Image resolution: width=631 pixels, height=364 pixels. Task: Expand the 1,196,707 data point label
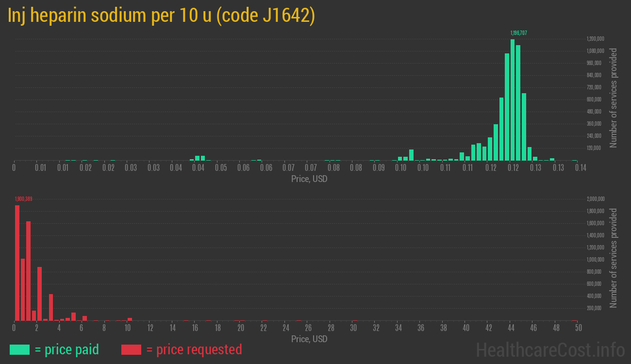click(x=518, y=33)
